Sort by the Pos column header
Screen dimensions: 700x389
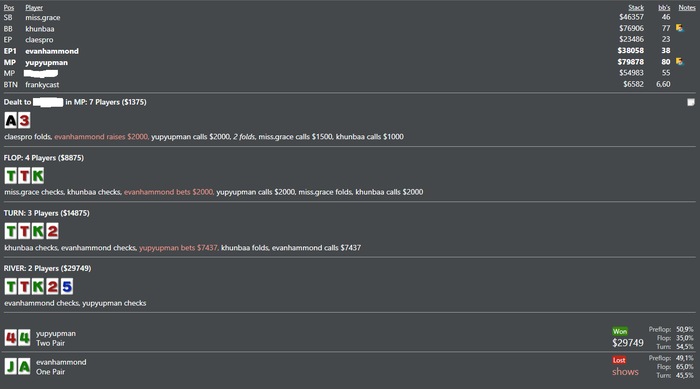pyautogui.click(x=9, y=8)
